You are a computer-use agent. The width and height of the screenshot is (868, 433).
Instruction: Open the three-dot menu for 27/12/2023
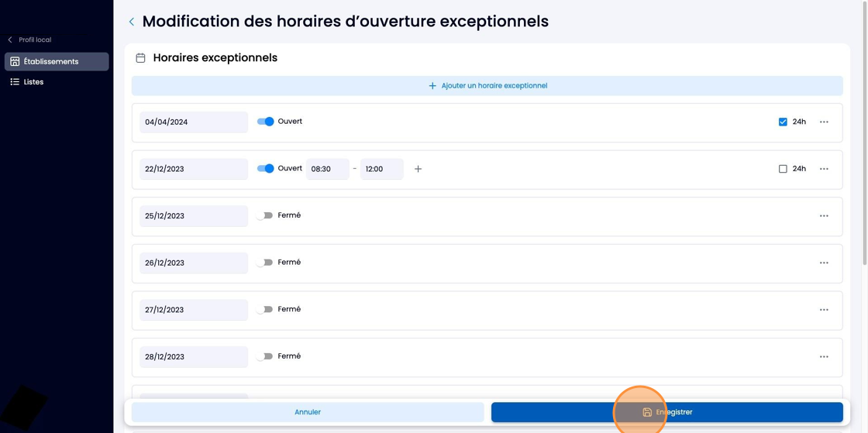[824, 310]
